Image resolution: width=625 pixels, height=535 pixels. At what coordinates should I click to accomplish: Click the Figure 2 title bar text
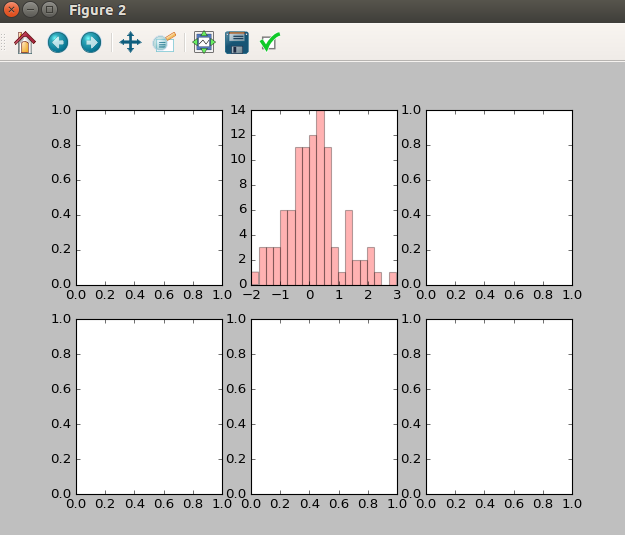98,10
